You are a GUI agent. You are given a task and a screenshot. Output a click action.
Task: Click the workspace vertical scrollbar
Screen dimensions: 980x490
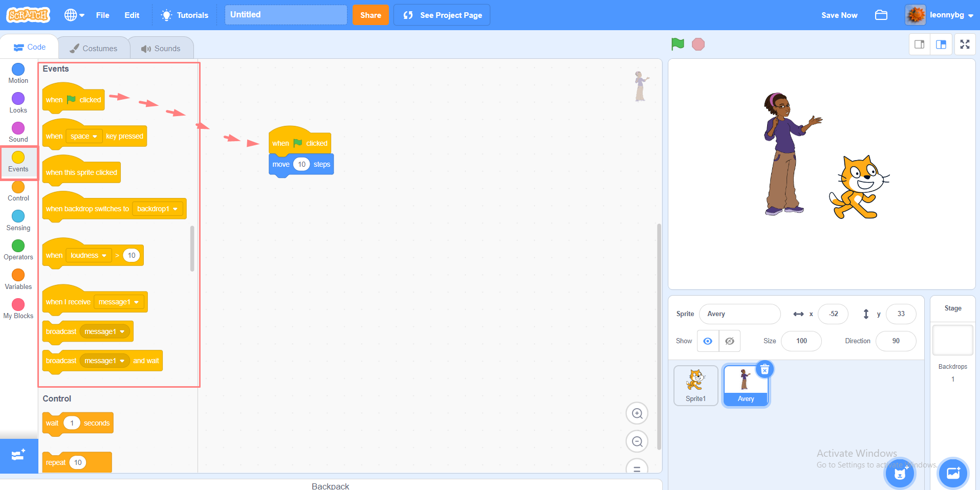point(659,337)
